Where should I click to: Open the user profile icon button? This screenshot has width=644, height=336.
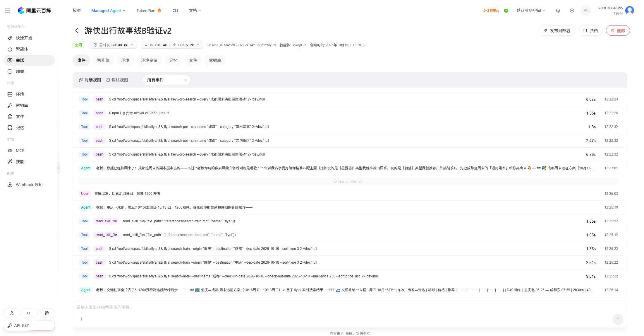[12, 313]
